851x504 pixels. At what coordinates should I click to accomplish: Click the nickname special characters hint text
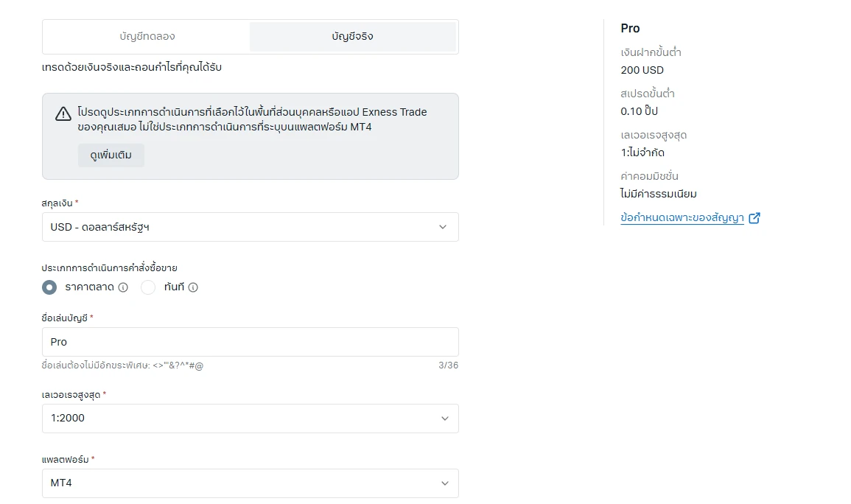point(122,365)
